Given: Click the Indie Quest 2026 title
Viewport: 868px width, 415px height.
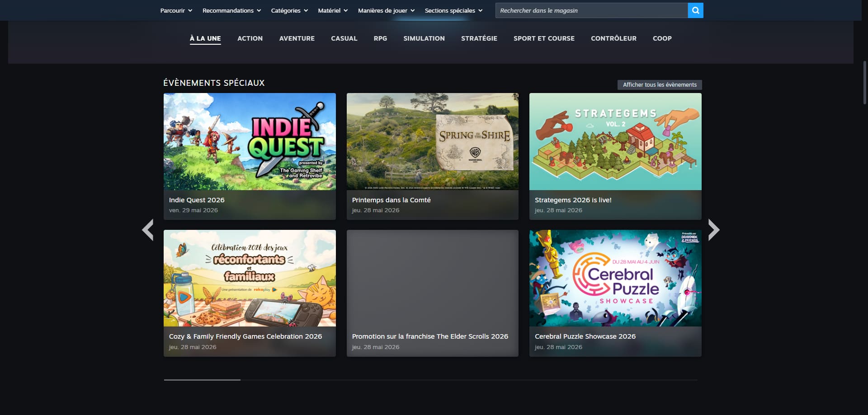Looking at the screenshot, I should click(197, 200).
